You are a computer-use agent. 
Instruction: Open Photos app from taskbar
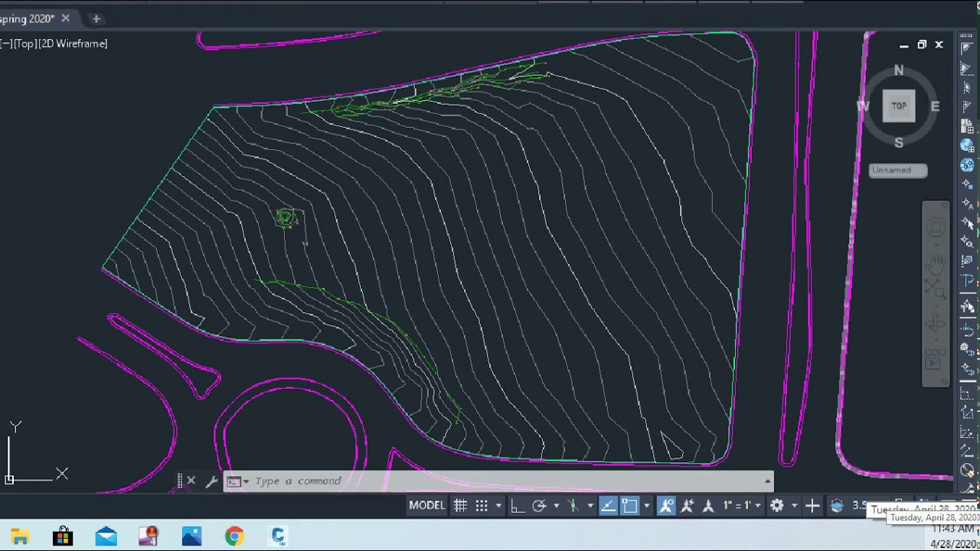(191, 536)
